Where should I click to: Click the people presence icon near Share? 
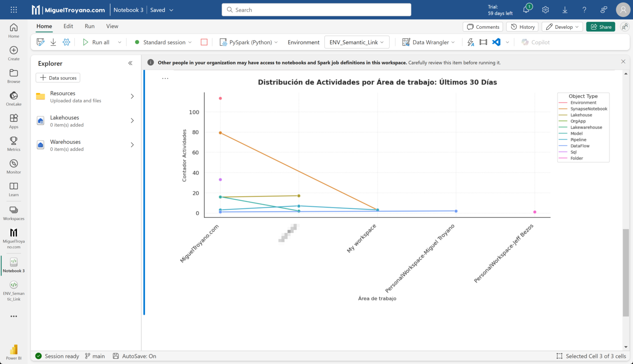(625, 27)
